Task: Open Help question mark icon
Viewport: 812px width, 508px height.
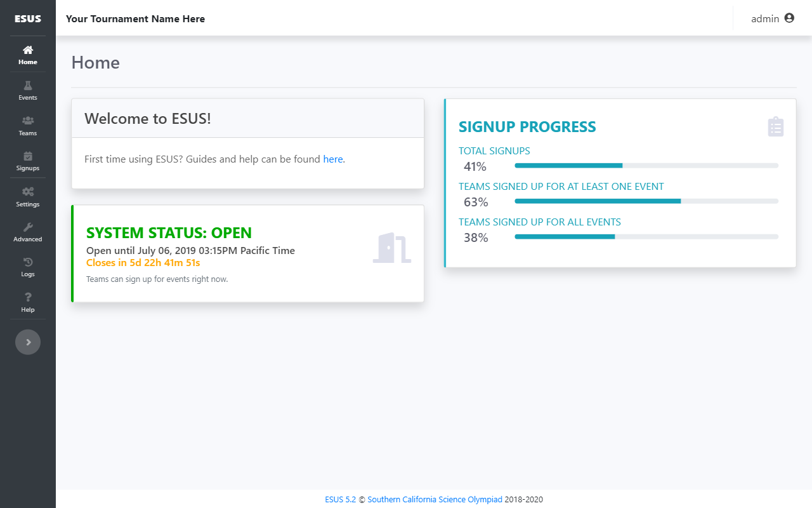Action: [28, 298]
